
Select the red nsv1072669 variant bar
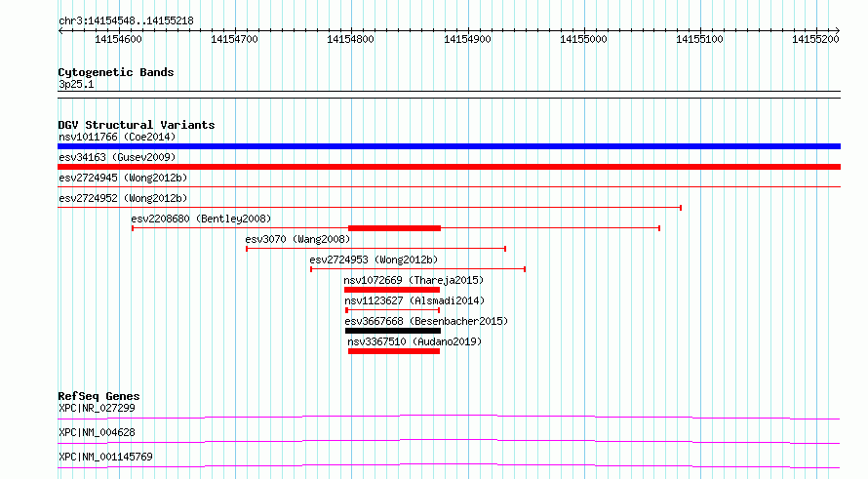click(x=392, y=290)
